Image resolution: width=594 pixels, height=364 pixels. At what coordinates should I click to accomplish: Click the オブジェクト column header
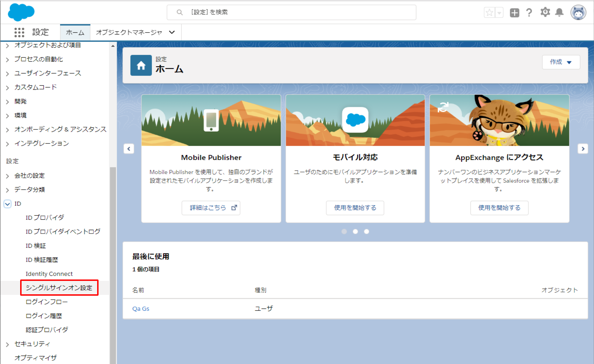[x=560, y=290]
